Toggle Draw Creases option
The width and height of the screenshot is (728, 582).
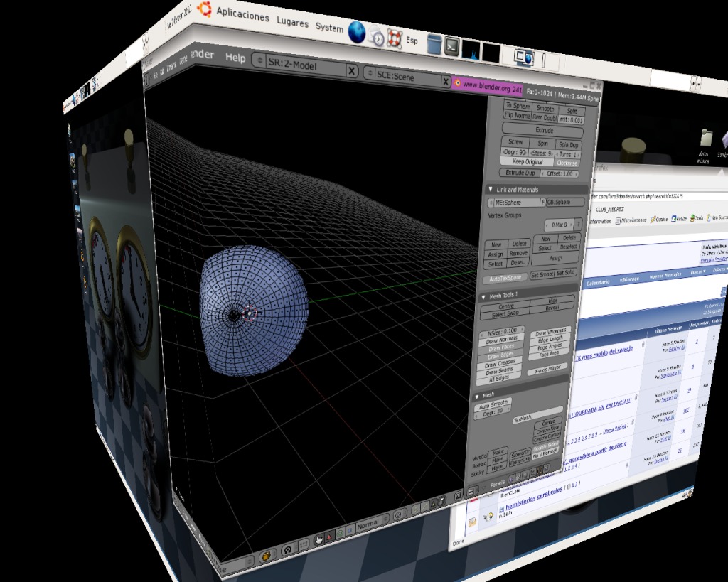[x=500, y=363]
